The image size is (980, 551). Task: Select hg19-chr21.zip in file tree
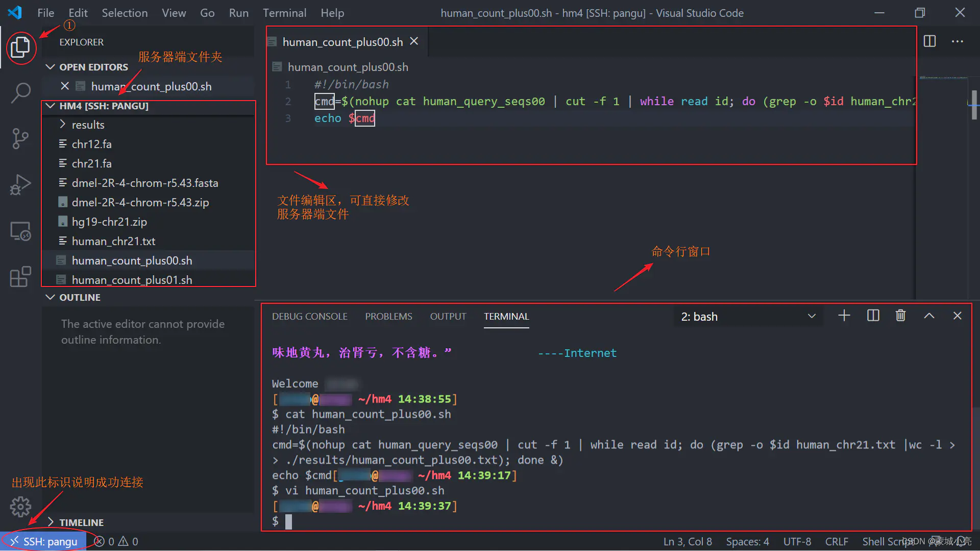109,222
